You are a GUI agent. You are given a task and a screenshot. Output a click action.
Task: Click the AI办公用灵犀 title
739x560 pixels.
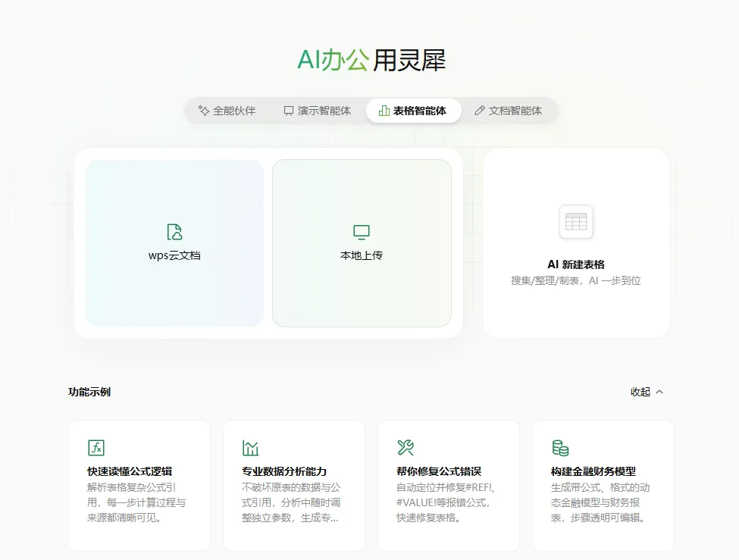coord(371,60)
